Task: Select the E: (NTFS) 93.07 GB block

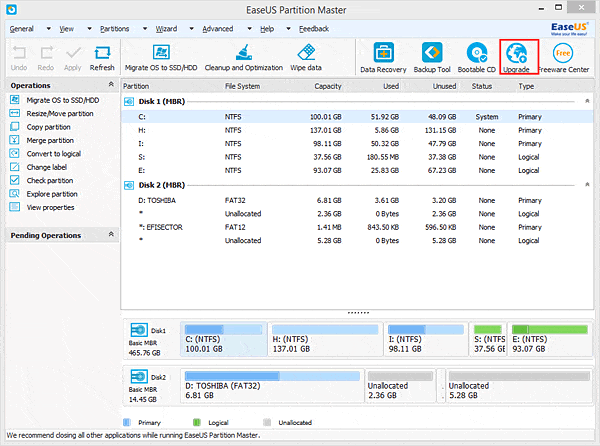Action: [550, 340]
